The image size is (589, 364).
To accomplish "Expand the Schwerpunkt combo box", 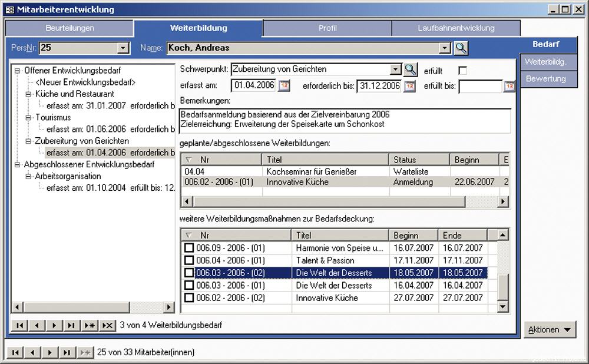I will point(396,70).
